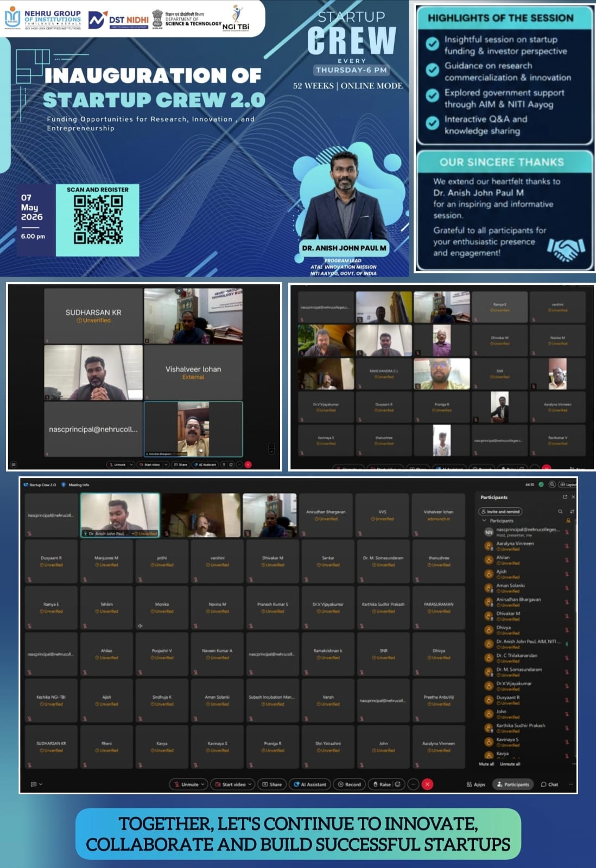Toggle the Participants panel button in footer
Image resolution: width=596 pixels, height=868 pixels.
tap(512, 784)
